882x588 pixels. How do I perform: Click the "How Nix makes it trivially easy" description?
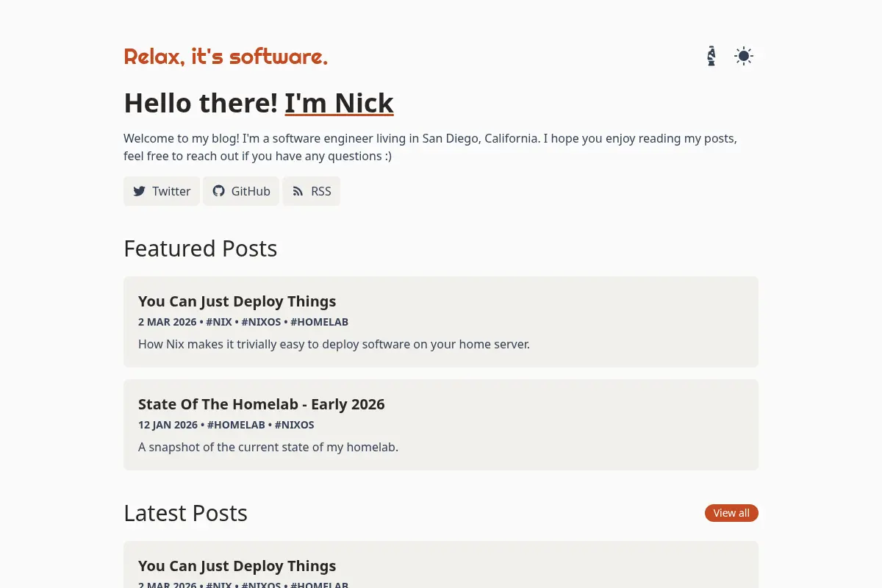click(x=334, y=344)
